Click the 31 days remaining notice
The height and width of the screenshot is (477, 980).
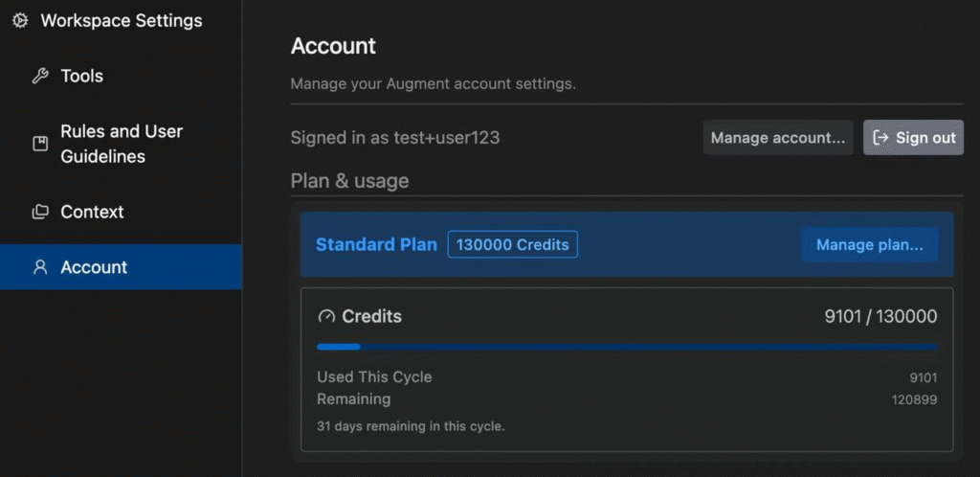coord(411,425)
